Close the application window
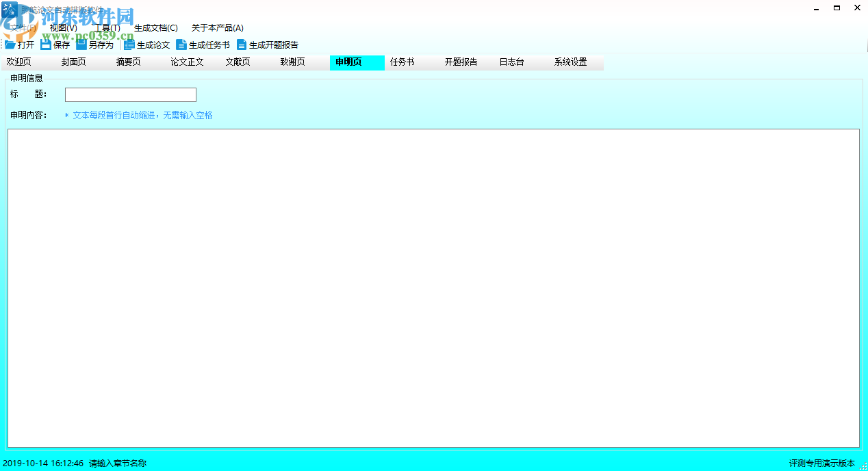The height and width of the screenshot is (471, 868). pos(857,8)
